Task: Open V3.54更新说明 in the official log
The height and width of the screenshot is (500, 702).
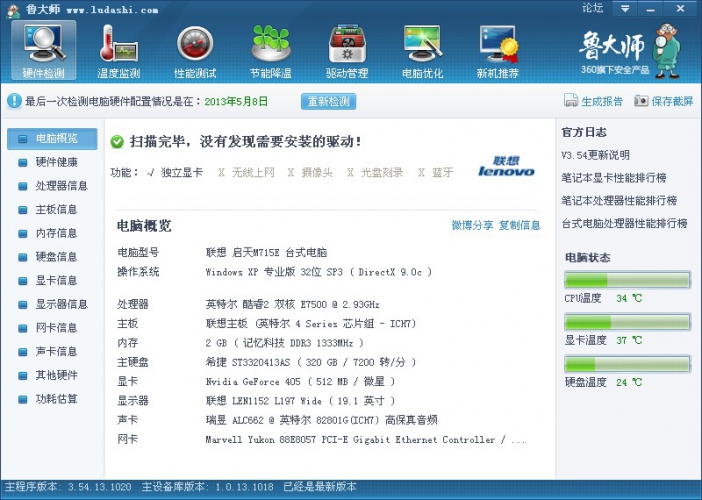Action: click(596, 155)
